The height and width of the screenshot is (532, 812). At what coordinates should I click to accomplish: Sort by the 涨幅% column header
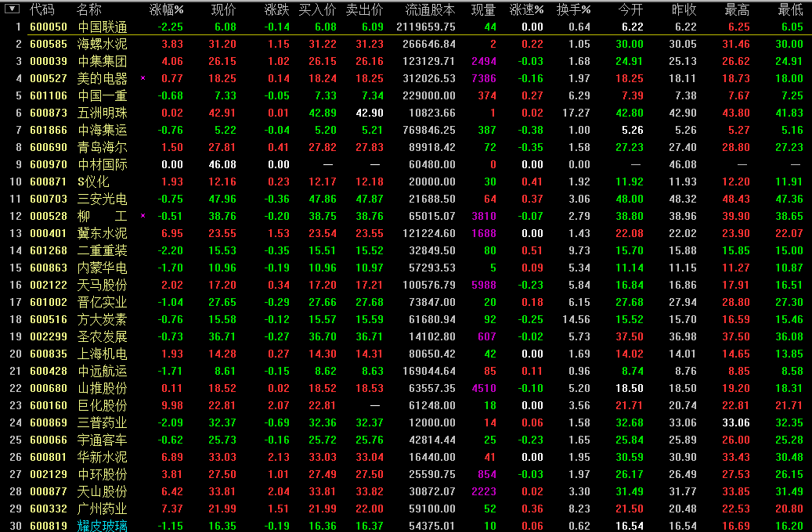coord(166,9)
